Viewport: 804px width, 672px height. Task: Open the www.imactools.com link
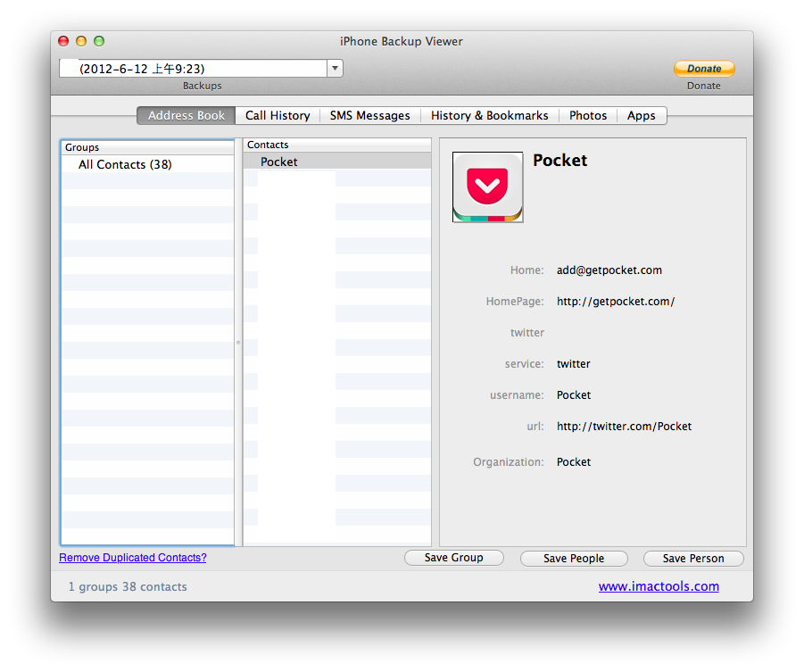pos(659,586)
